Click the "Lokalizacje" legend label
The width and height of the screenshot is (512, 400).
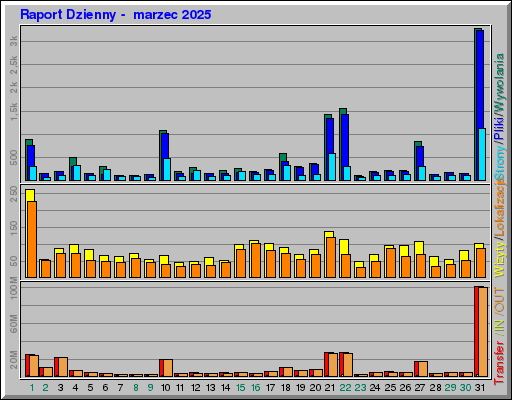(499, 207)
